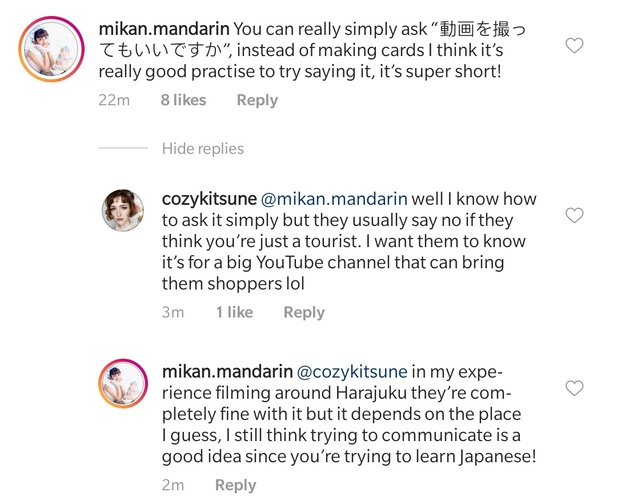Click the 2m timestamp on last reply
Viewport: 617px width, 500px height.
pyautogui.click(x=173, y=485)
